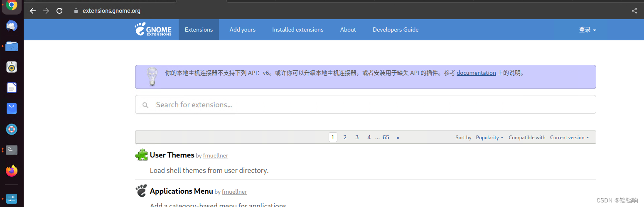Viewport: 644px width, 207px height.
Task: Go to results page 2
Action: (x=345, y=137)
